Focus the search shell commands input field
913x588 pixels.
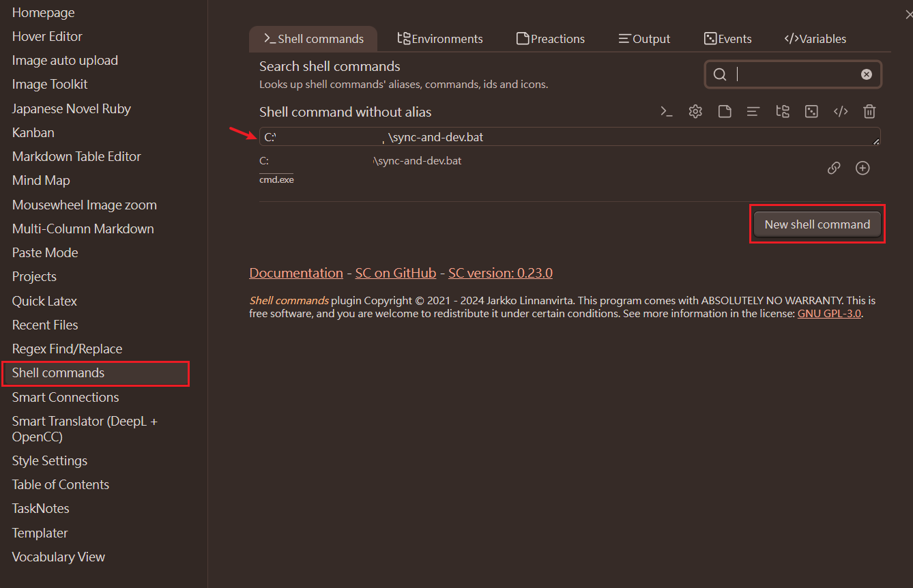point(793,74)
